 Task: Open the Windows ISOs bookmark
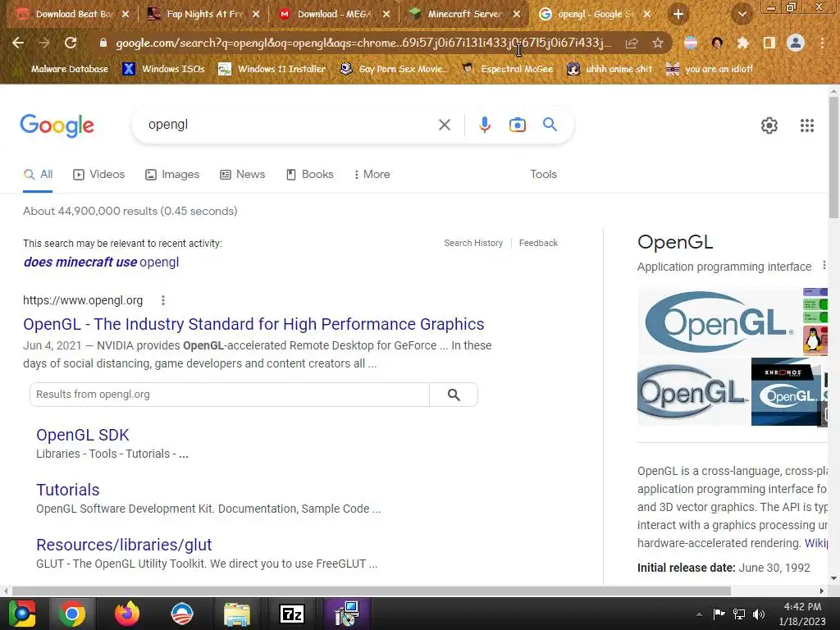[163, 69]
